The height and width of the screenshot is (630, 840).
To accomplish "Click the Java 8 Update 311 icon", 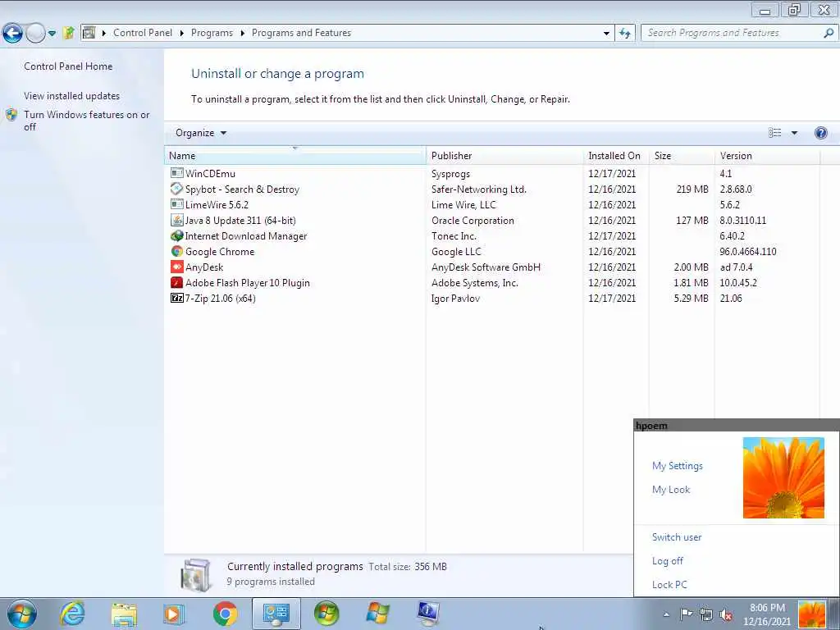I will 177,220.
